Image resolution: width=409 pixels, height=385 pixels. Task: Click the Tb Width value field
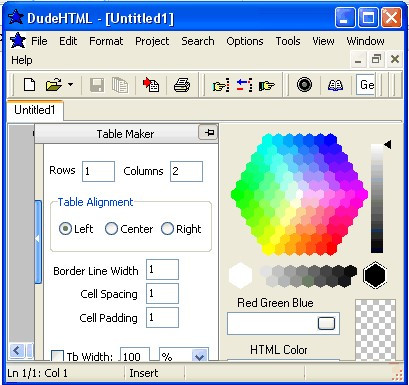(x=135, y=355)
